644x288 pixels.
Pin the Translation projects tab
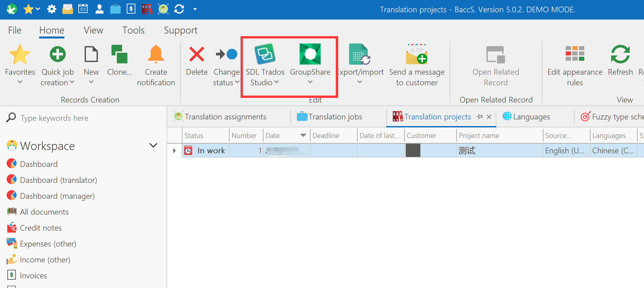479,117
